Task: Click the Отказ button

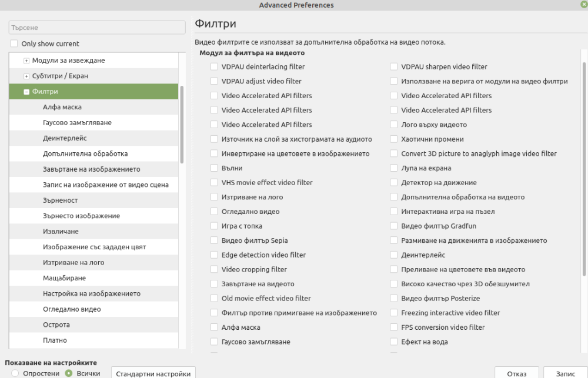Action: pyautogui.click(x=517, y=373)
